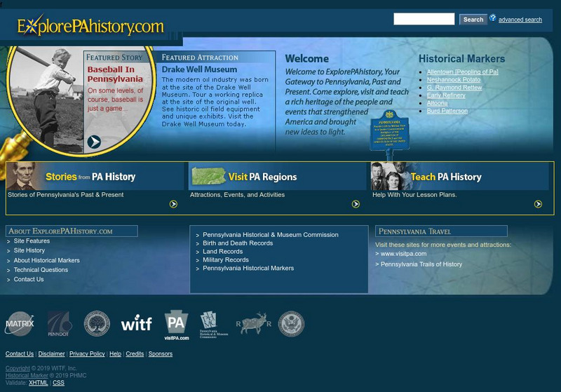This screenshot has width=561, height=392.
Task: Open Site History link
Action: click(x=29, y=250)
